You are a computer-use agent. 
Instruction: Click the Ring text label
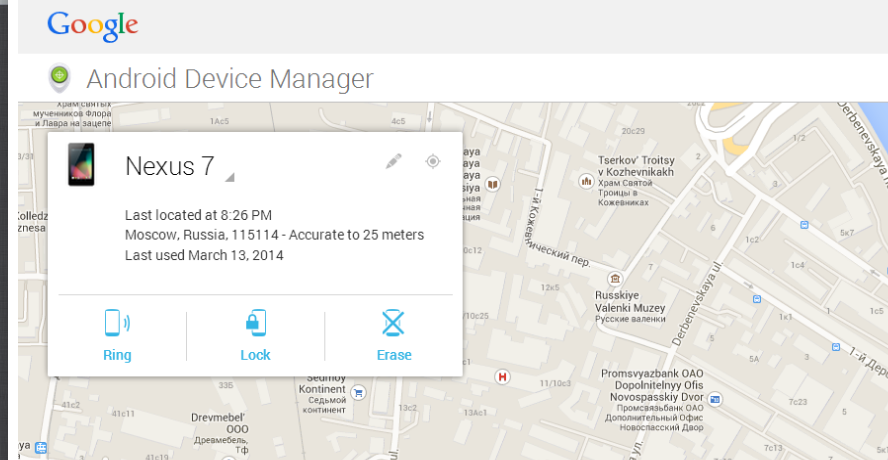(x=117, y=355)
